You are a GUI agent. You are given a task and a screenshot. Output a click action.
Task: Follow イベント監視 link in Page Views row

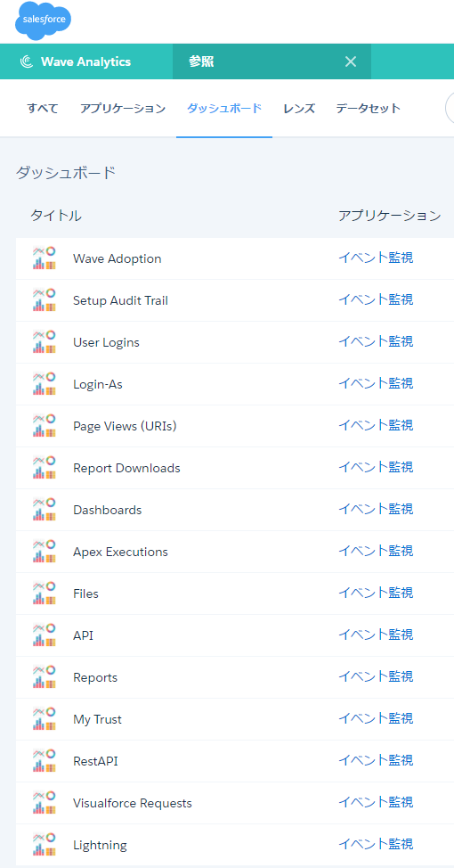(x=376, y=425)
